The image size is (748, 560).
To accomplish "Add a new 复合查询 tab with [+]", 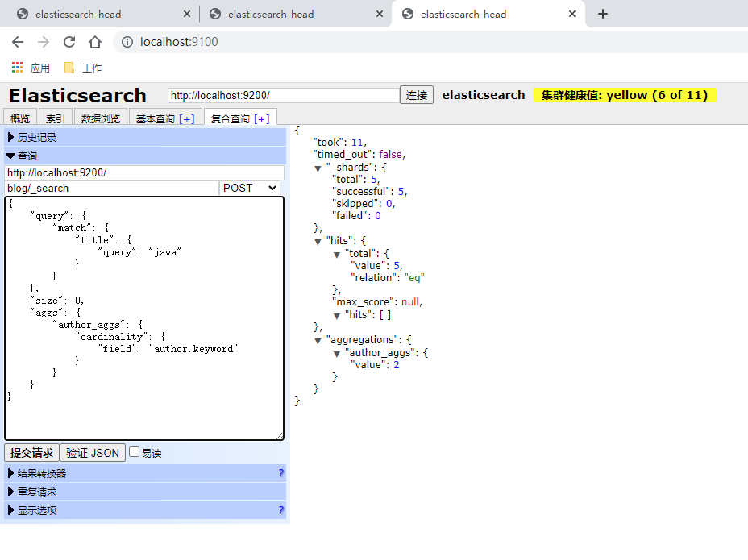I will [x=261, y=118].
